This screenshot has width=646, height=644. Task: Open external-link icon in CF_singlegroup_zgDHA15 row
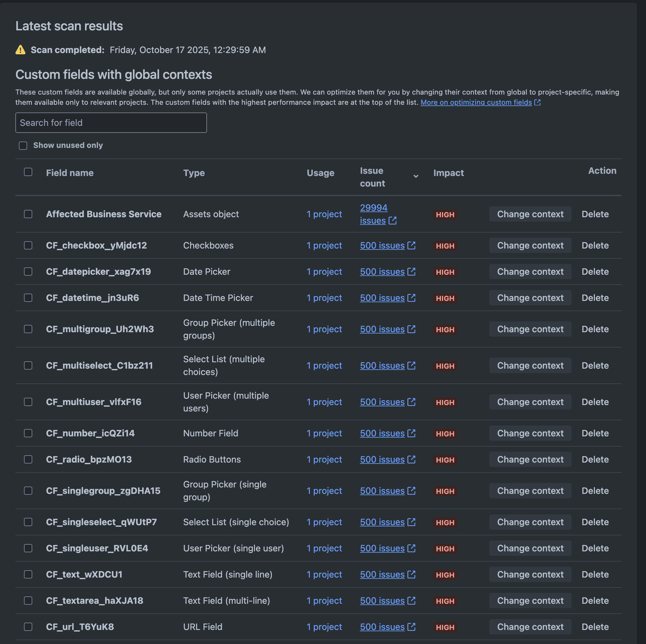(411, 491)
